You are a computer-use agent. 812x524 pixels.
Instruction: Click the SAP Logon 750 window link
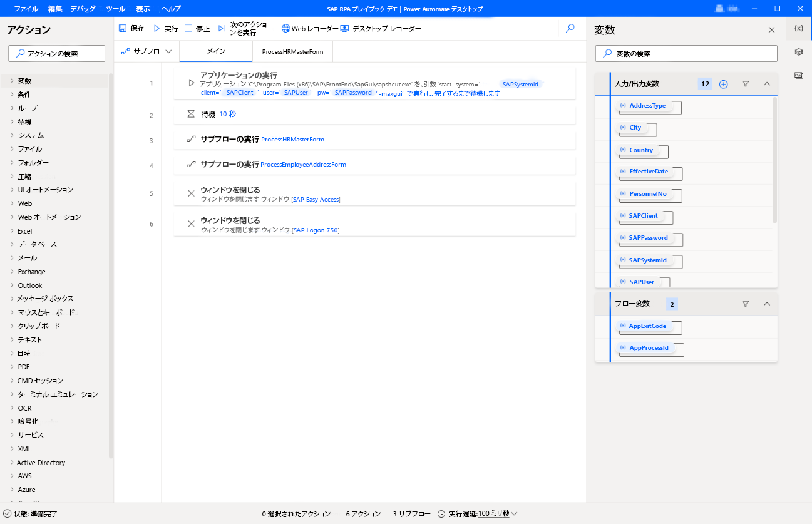click(316, 230)
